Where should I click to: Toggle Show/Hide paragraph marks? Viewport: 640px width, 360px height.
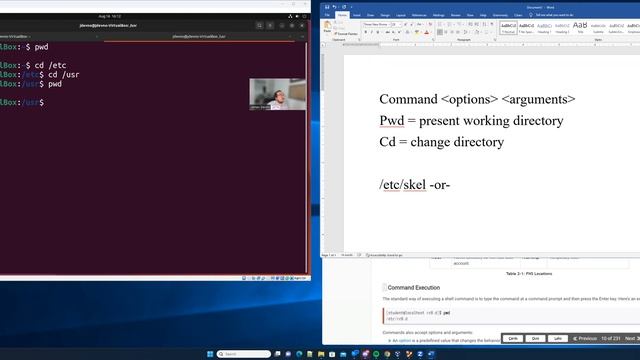tap(492, 24)
